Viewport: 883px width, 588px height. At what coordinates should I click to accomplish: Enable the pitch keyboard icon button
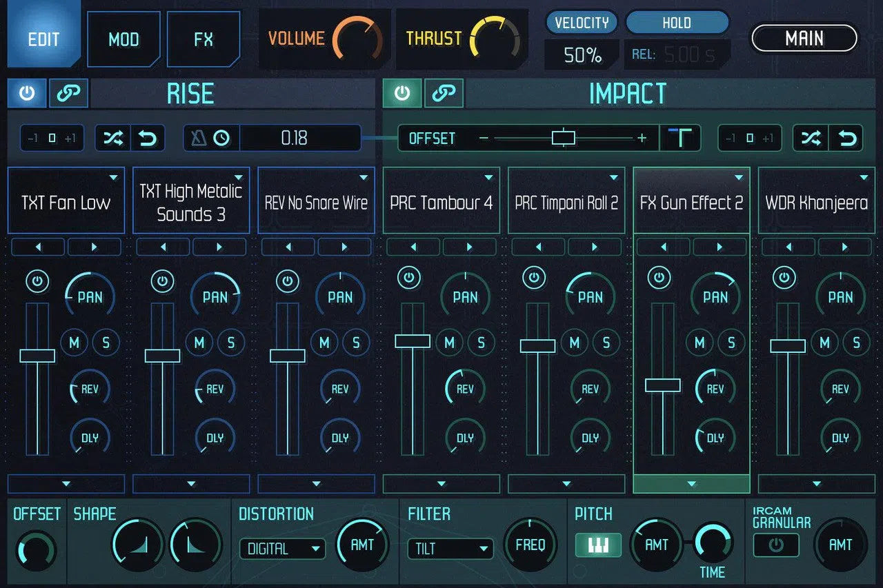click(x=598, y=545)
